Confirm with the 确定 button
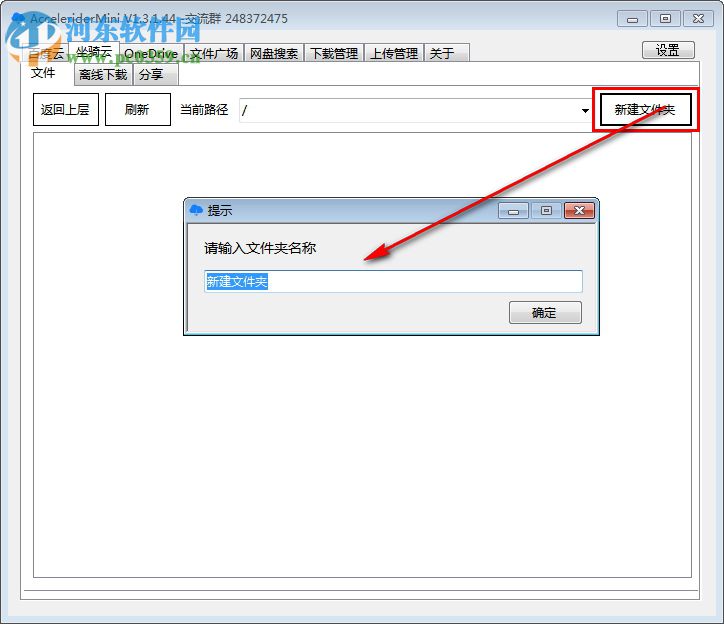 click(545, 313)
